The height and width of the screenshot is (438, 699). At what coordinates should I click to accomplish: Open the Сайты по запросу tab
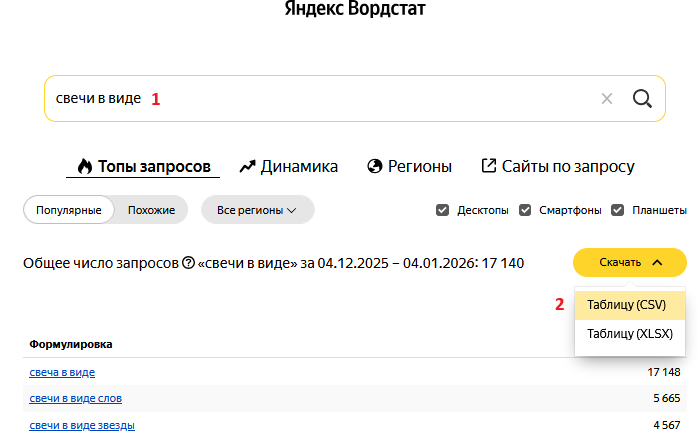pos(558,166)
